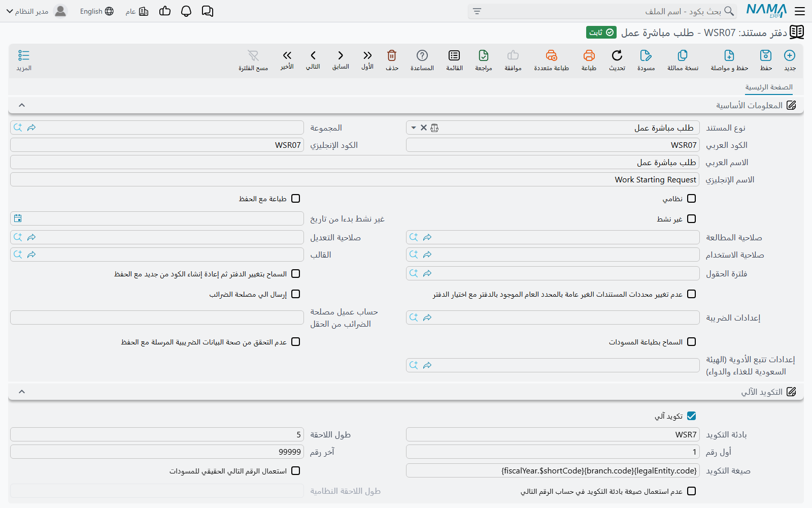Collapse the المعلومات الأساسية section
812x508 pixels.
pyautogui.click(x=21, y=105)
